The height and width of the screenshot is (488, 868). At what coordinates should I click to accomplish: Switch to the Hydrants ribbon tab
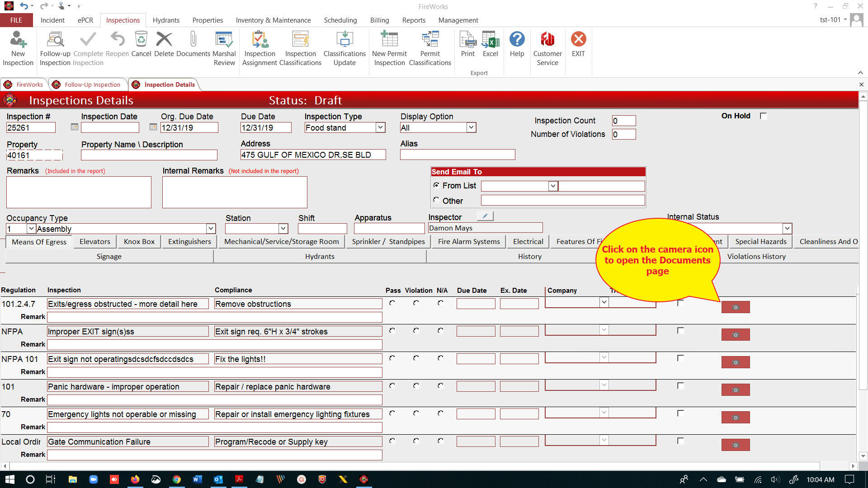(x=166, y=20)
